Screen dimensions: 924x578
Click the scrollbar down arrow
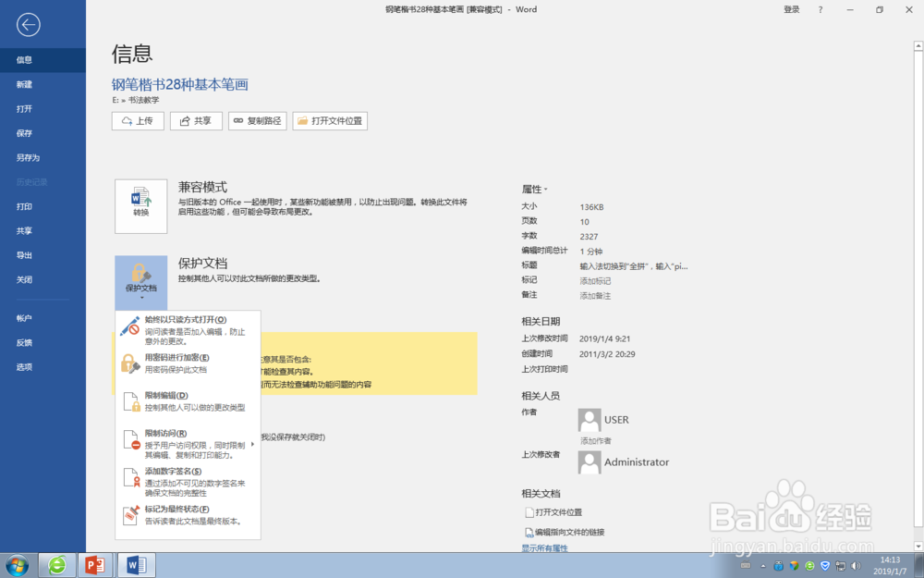click(918, 547)
